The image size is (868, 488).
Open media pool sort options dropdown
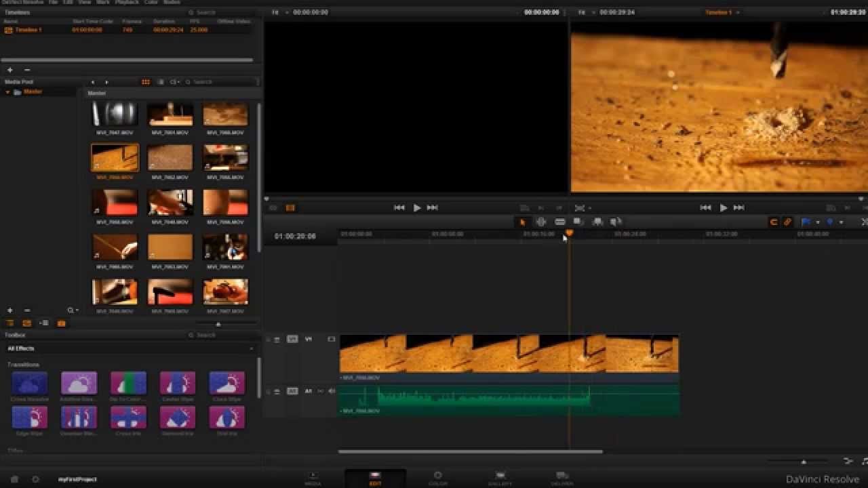175,82
